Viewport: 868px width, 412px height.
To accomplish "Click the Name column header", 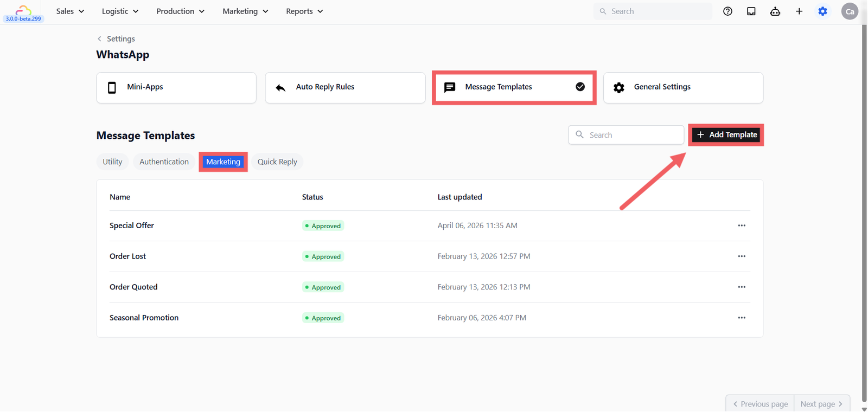I will 120,197.
